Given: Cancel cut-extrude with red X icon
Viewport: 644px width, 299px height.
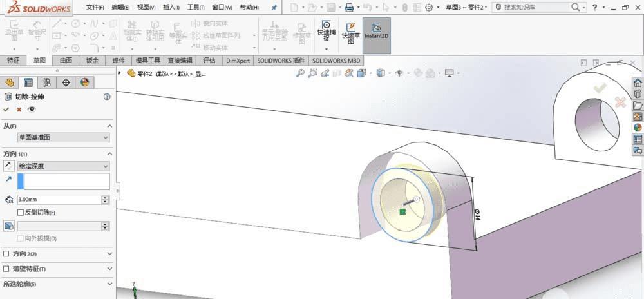Looking at the screenshot, I should pos(19,110).
